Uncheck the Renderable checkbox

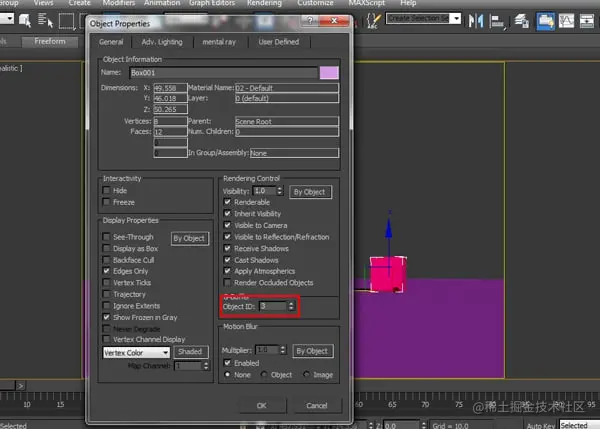pos(227,202)
